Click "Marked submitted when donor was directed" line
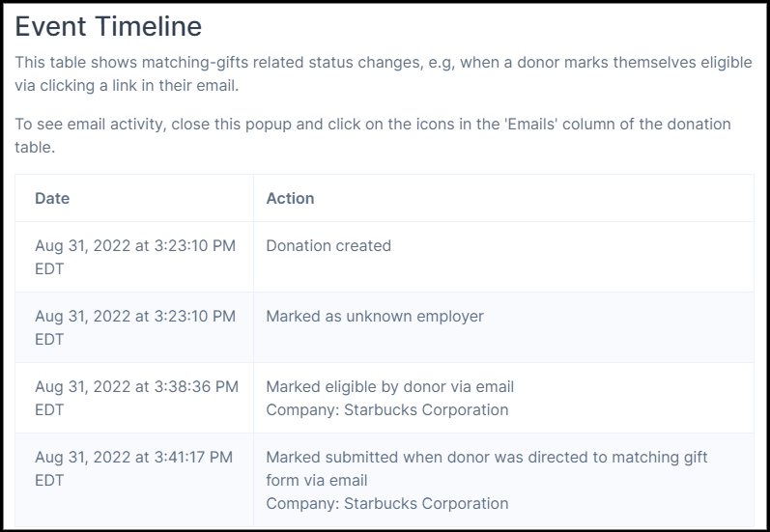 coord(486,457)
